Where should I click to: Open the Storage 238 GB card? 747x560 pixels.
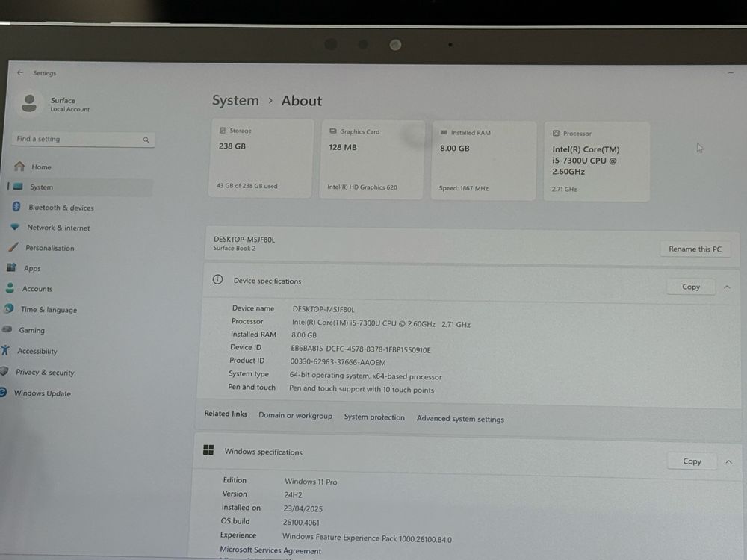pos(261,158)
